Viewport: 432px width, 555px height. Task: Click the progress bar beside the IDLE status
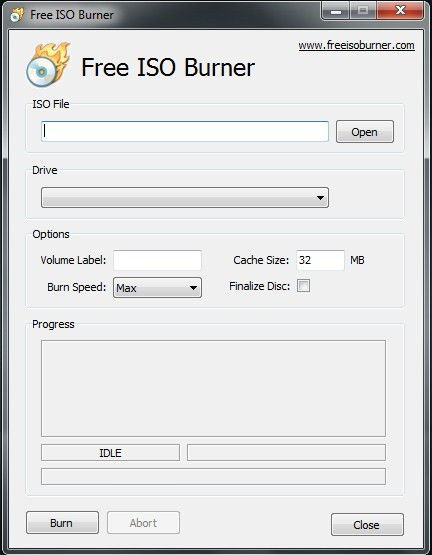click(x=286, y=453)
